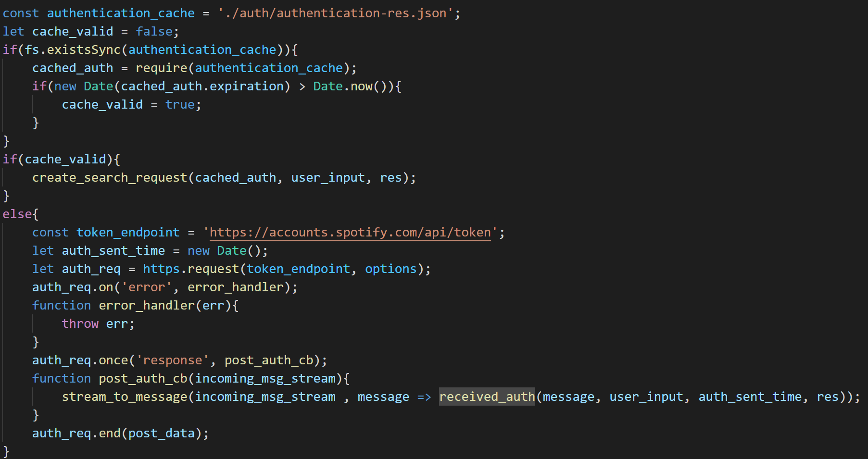Screen dimensions: 868x459
Task: Click the highlighted received_auth function call
Action: 487,397
